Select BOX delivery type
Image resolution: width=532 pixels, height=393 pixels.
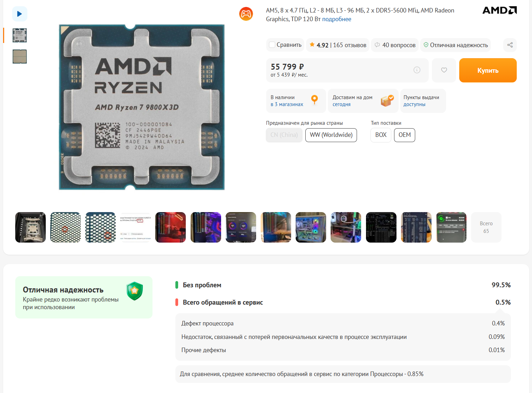(381, 135)
